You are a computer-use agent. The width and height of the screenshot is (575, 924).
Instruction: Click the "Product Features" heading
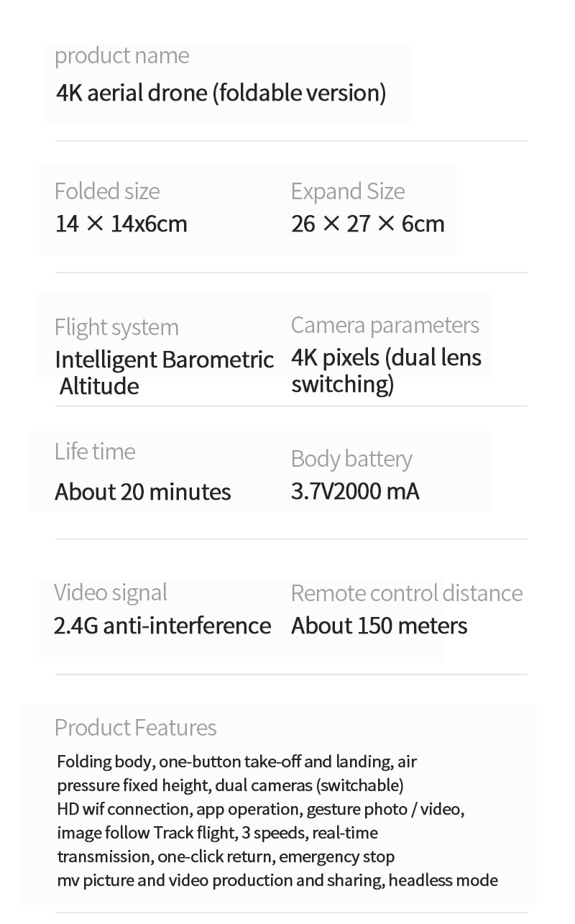click(x=135, y=728)
